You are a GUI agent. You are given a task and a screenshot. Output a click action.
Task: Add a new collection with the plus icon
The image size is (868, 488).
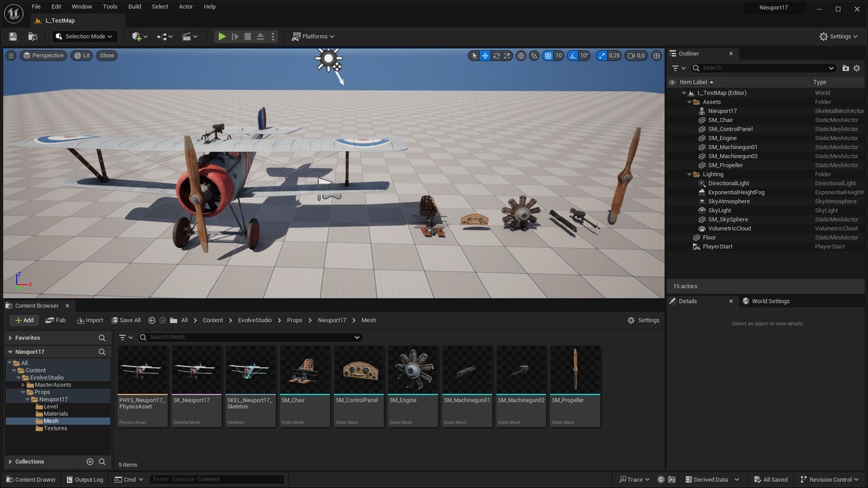(90, 462)
